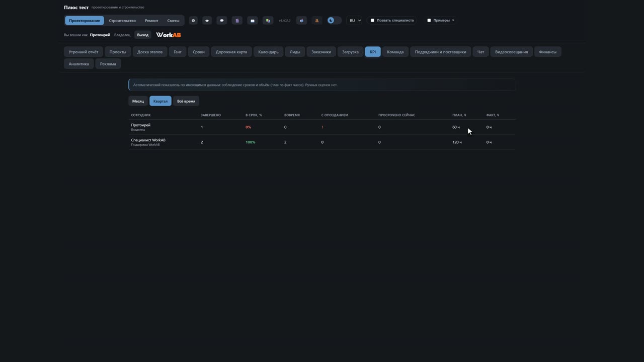
Task: Open the "Сметы" section
Action: 173,21
